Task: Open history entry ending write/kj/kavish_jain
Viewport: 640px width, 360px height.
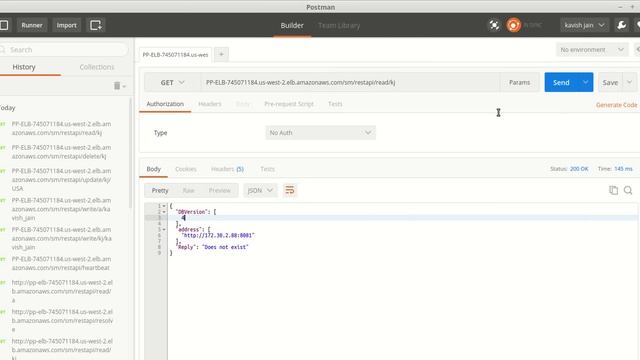Action: [x=61, y=238]
